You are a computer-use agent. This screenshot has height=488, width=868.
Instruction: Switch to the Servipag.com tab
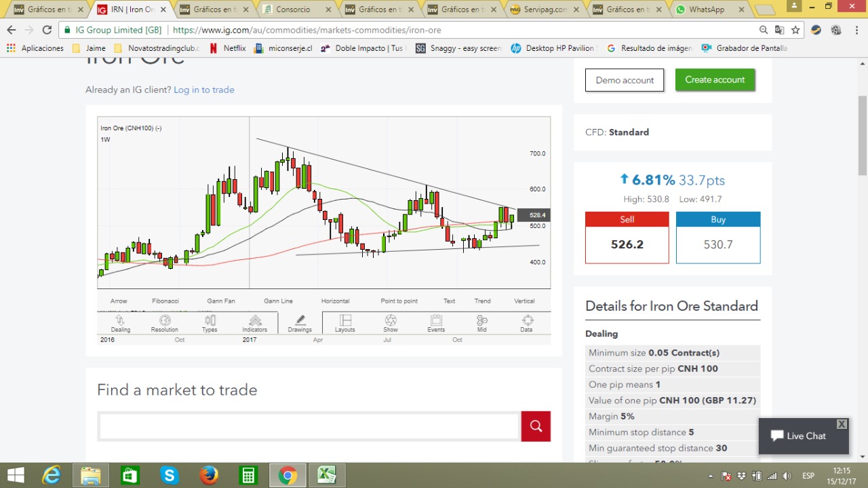pyautogui.click(x=547, y=10)
